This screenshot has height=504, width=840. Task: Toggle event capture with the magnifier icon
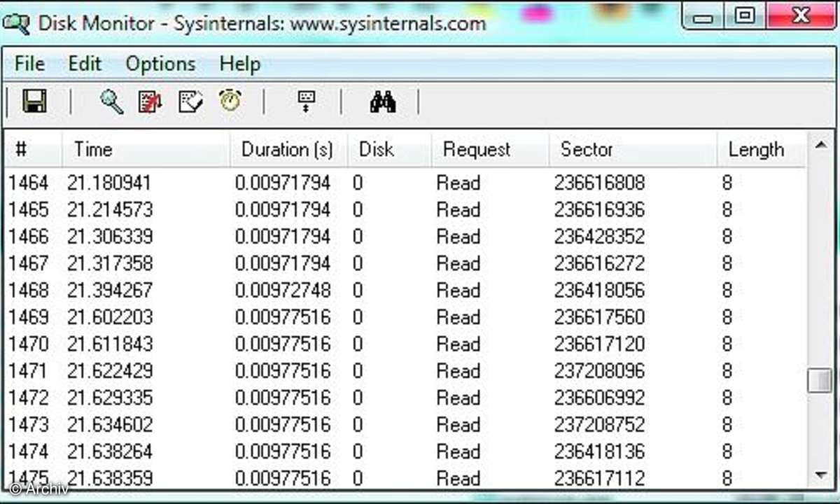click(x=110, y=101)
